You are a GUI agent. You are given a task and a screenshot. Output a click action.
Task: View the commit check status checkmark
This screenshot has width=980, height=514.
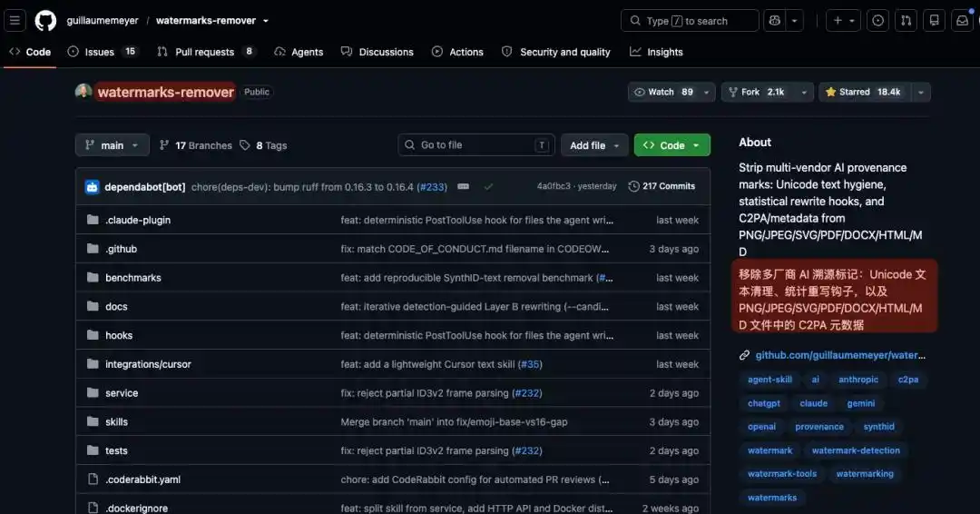pos(488,186)
